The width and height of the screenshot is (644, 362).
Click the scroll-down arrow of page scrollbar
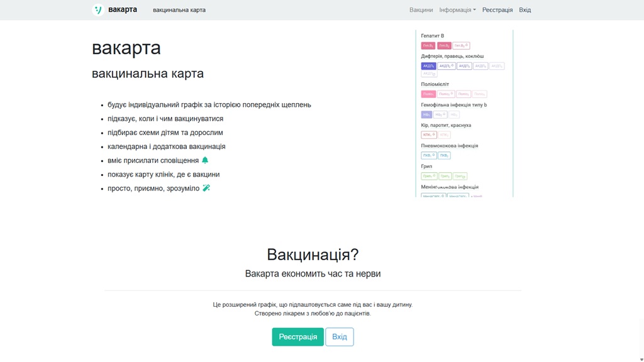pyautogui.click(x=641, y=359)
